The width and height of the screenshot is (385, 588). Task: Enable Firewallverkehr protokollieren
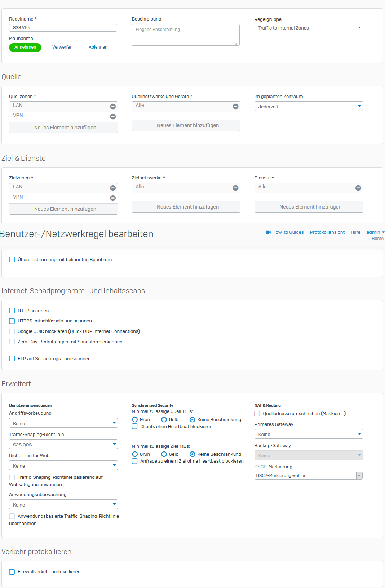[x=12, y=572]
